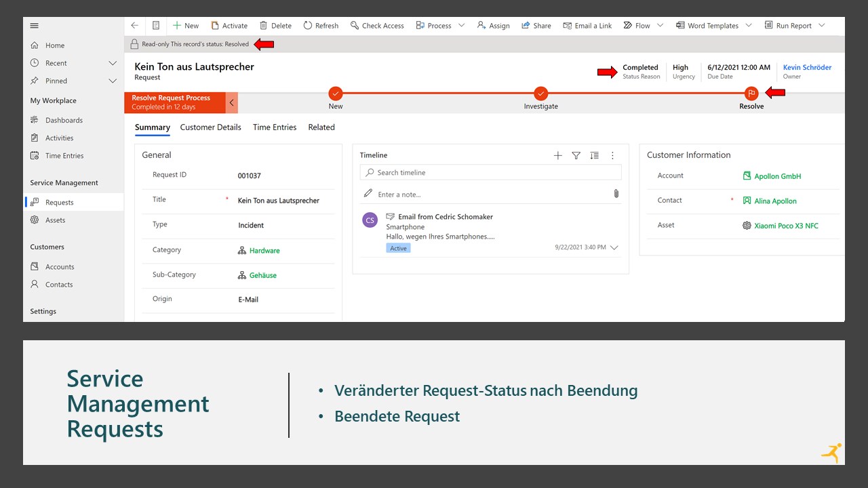Select the Investigate process stage

540,94
